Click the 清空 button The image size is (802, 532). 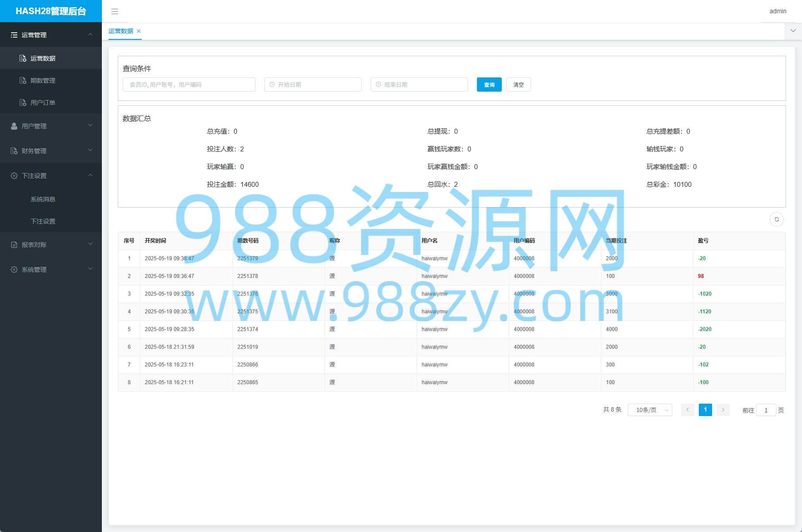[518, 85]
